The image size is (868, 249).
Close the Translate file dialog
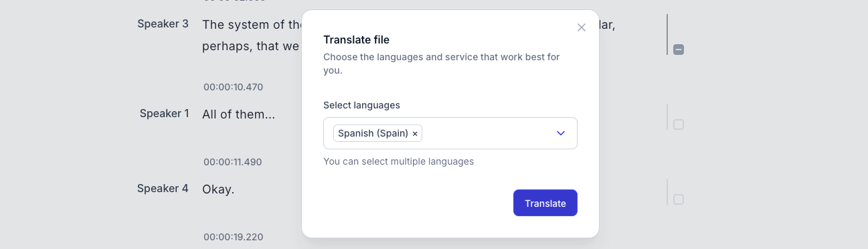(582, 27)
